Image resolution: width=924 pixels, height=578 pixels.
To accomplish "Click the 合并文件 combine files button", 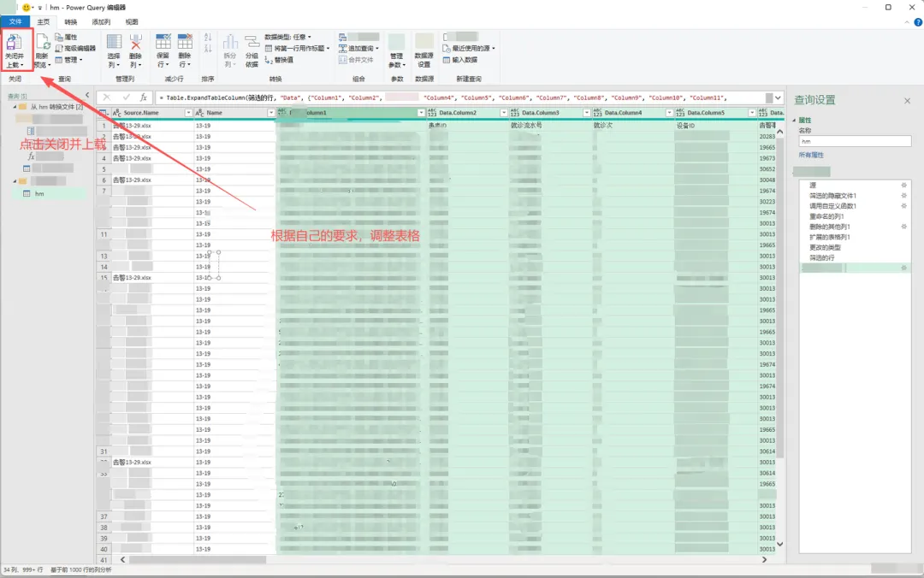I will (x=357, y=60).
